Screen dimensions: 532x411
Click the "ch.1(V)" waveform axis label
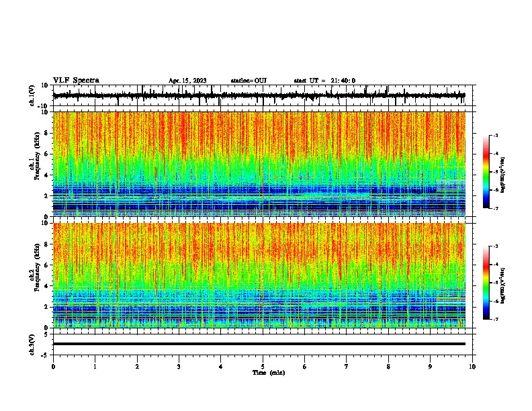click(32, 95)
